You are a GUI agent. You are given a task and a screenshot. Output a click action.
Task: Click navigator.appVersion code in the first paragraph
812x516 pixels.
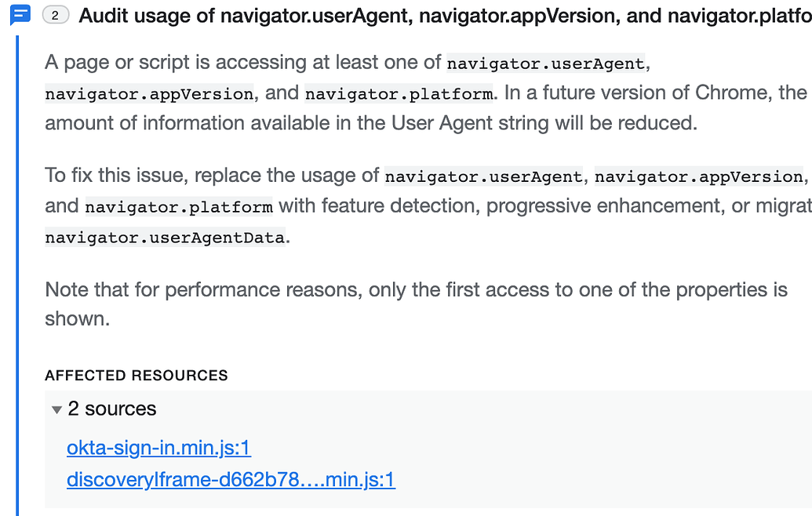point(149,94)
